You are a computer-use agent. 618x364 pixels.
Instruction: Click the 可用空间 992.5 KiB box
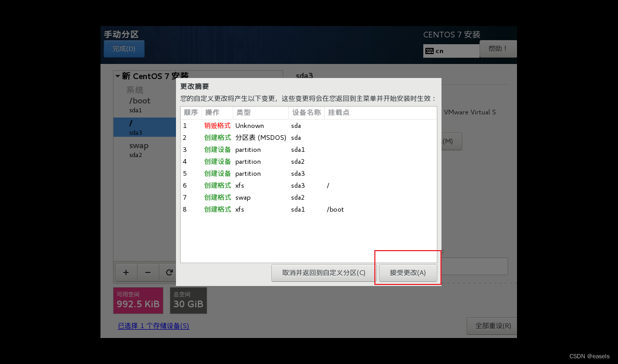138,300
